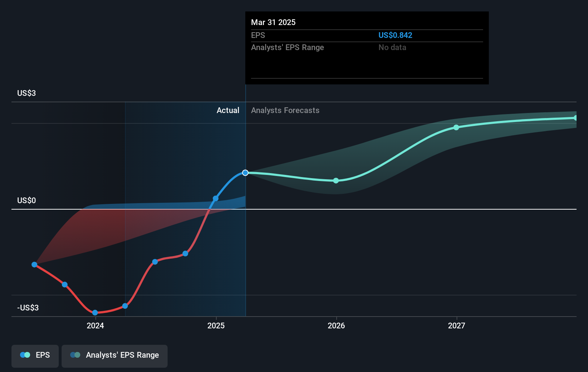Image resolution: width=588 pixels, height=372 pixels.
Task: Click the last forecast point in late 2027
Action: pyautogui.click(x=575, y=118)
